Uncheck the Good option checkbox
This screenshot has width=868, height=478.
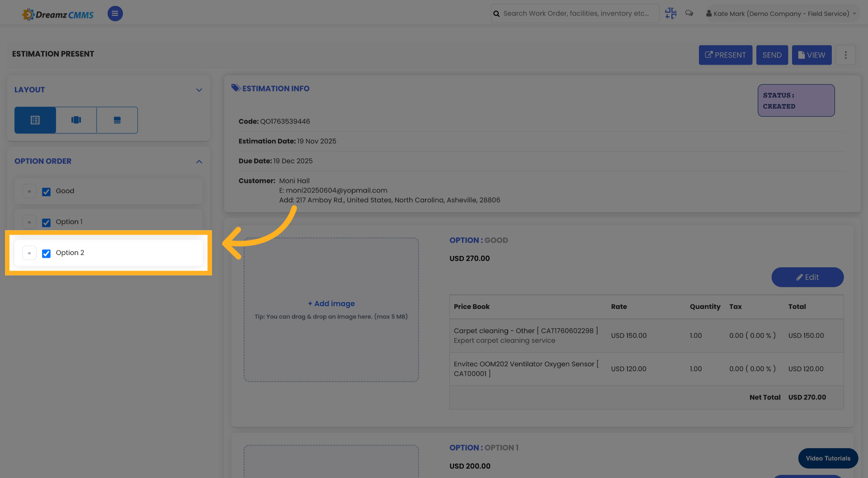click(x=46, y=192)
